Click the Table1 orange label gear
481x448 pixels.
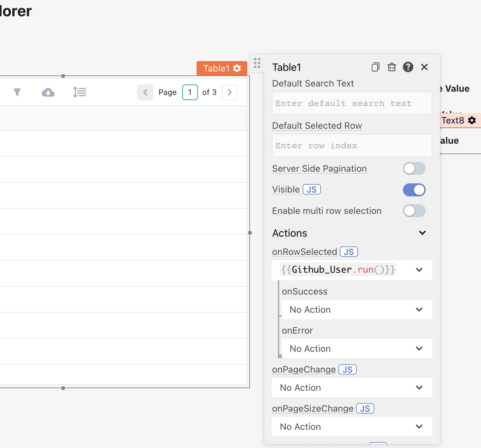point(237,68)
